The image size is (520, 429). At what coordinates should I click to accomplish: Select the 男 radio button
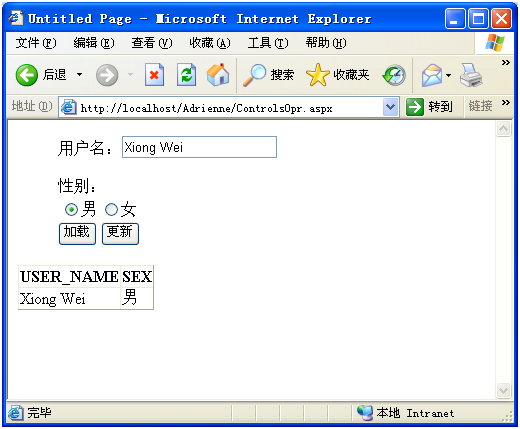pyautogui.click(x=71, y=210)
